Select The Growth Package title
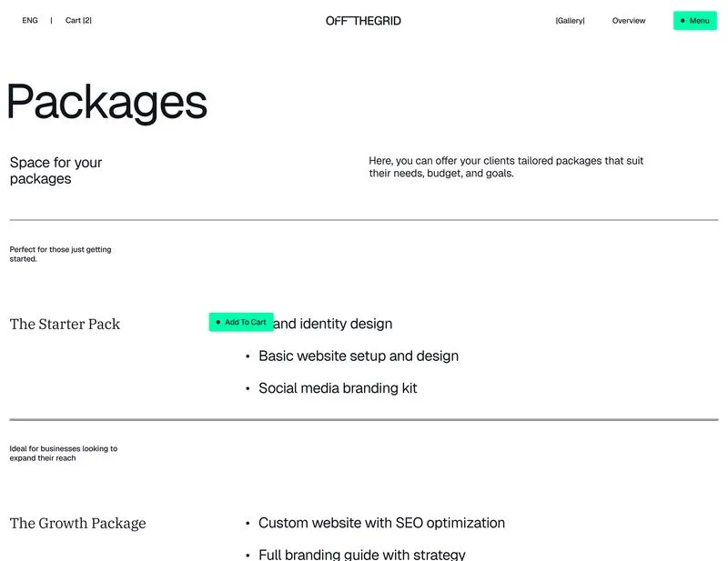728x561 pixels. coord(78,523)
